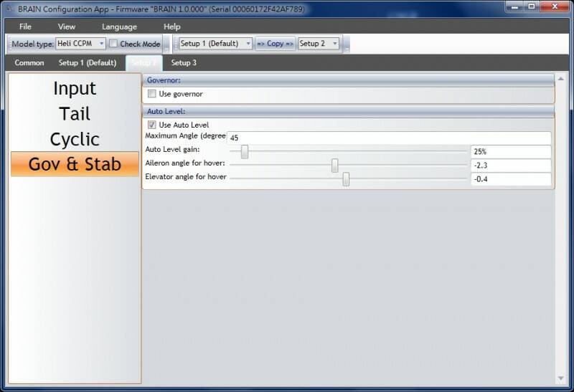Screen dimensions: 574x392
Task: Toggle the Check Mode checkbox
Action: tap(113, 44)
